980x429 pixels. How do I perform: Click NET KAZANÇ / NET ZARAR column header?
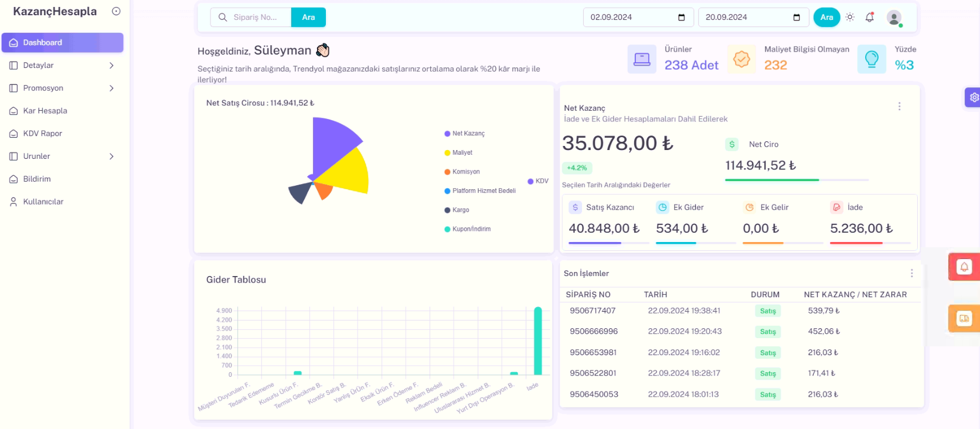(855, 295)
